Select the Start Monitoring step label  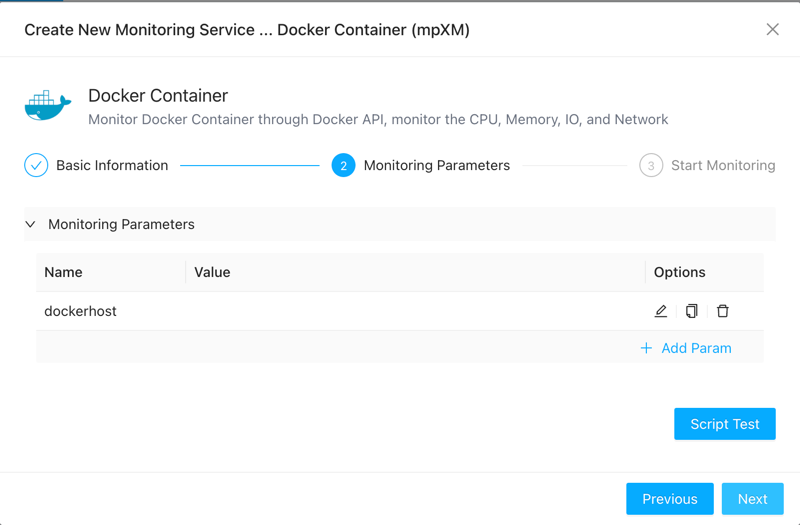[x=723, y=165]
